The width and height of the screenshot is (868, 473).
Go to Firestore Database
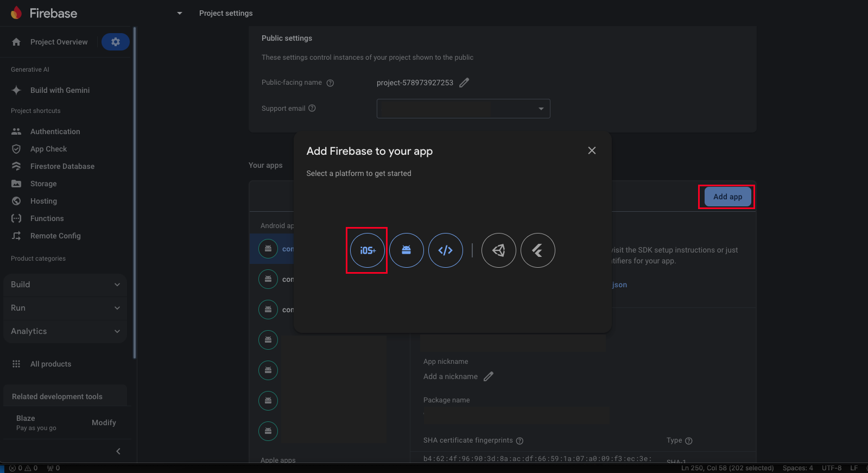pos(62,166)
